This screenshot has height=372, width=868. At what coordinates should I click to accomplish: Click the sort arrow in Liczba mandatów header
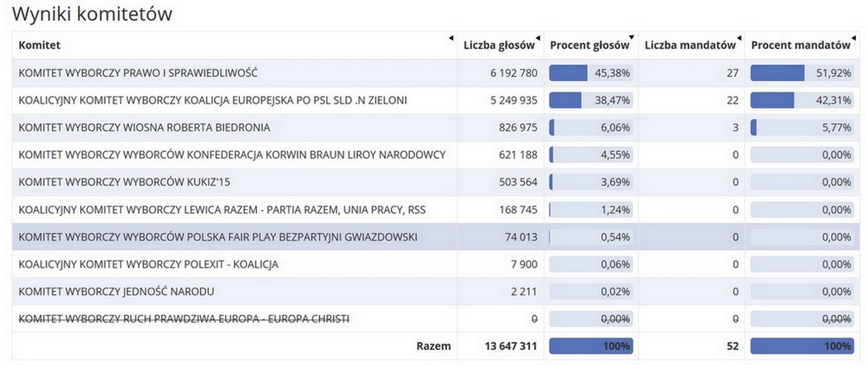738,38
